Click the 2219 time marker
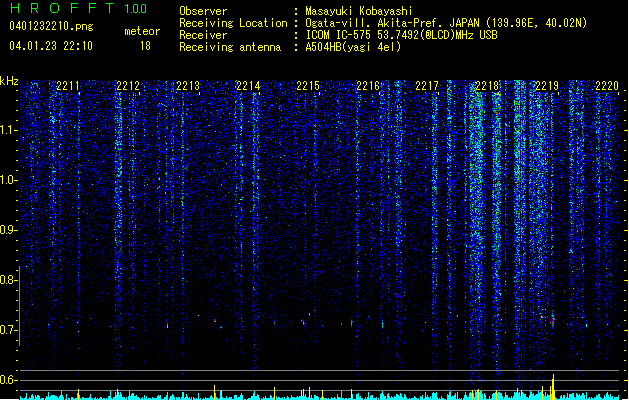629x400 pixels. pos(547,85)
